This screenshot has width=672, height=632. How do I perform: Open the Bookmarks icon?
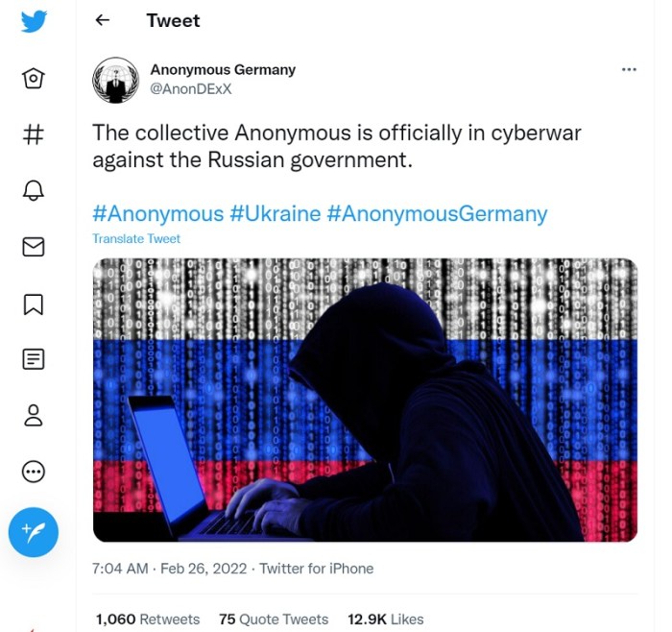[x=34, y=304]
